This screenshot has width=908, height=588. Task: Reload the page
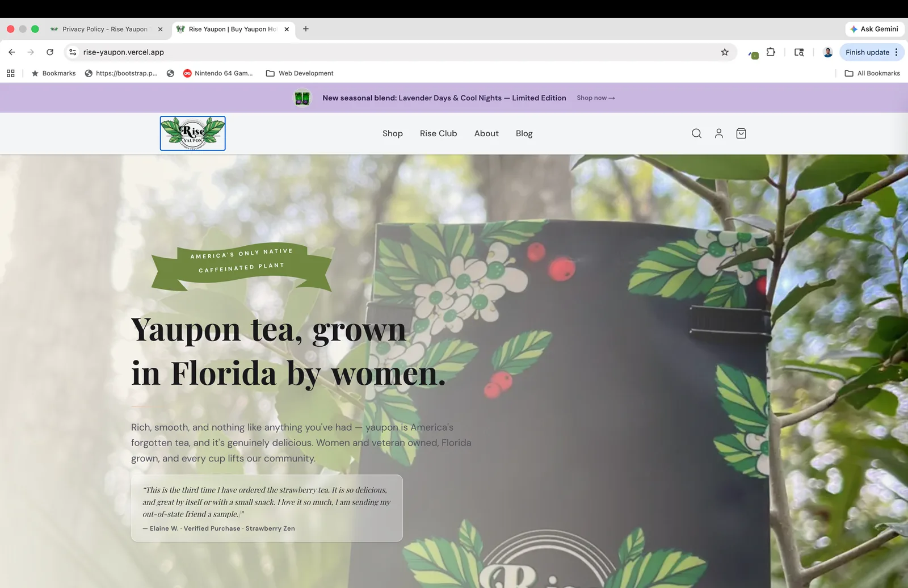coord(50,52)
